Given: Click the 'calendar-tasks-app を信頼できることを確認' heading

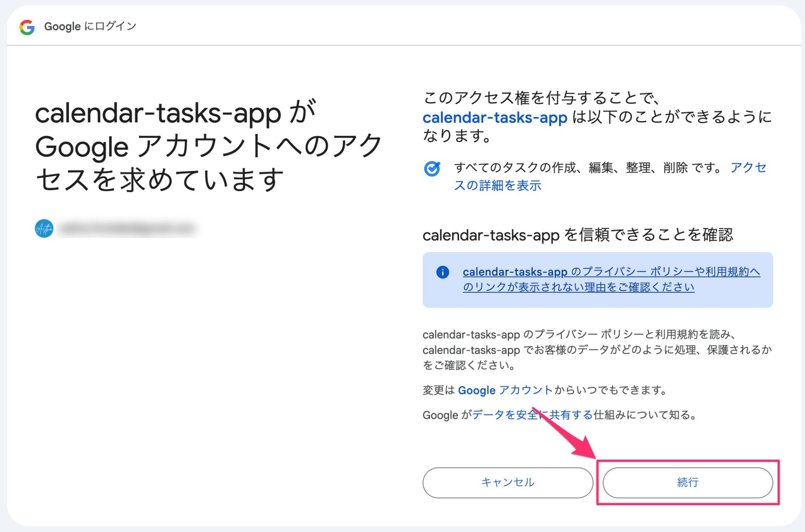Looking at the screenshot, I should pos(577,235).
